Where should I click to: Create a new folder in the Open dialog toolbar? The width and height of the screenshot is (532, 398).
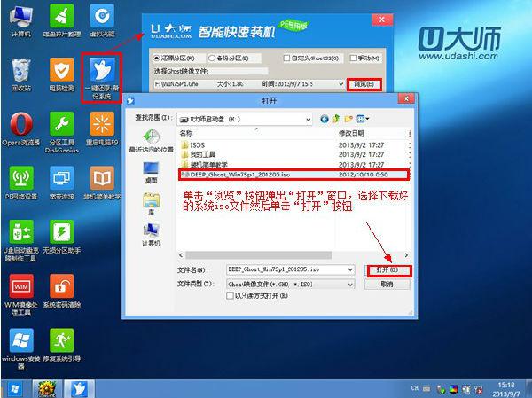coord(348,119)
